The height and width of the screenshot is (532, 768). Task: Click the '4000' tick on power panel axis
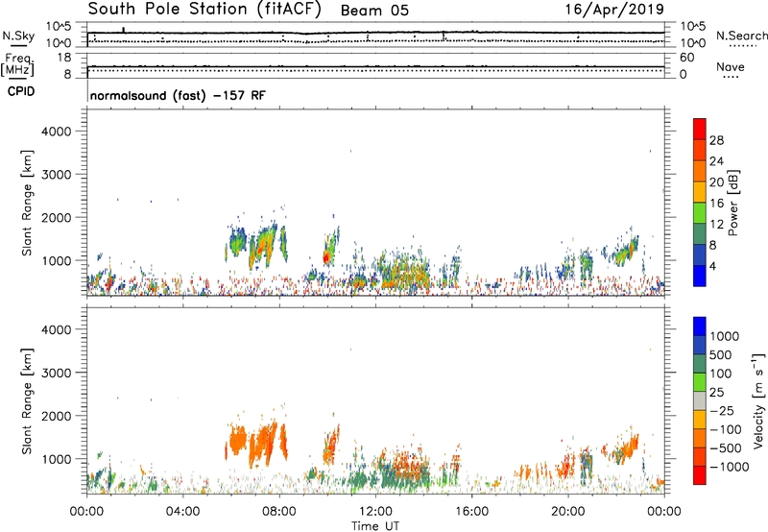coord(56,132)
